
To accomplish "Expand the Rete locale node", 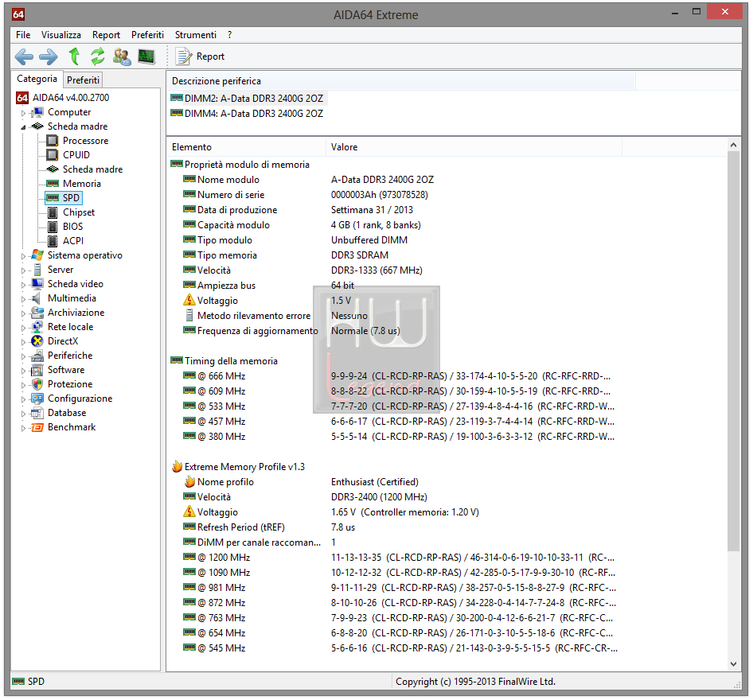I will (23, 329).
